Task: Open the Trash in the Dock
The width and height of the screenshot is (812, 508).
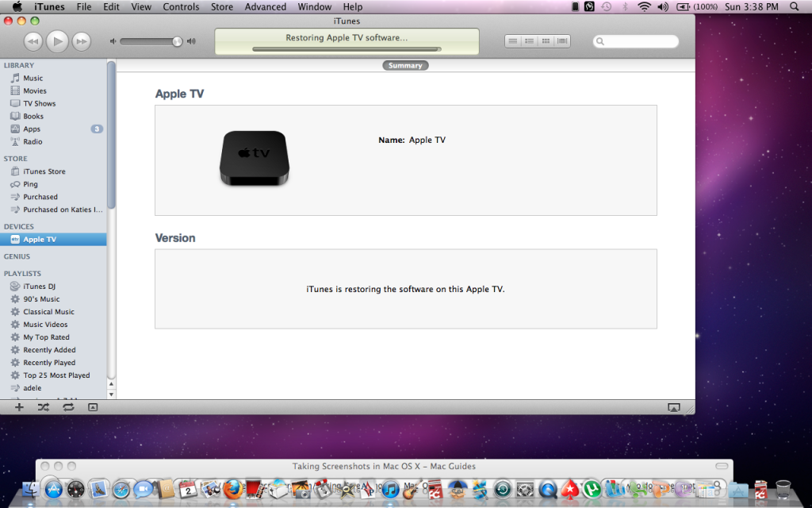Action: point(783,489)
